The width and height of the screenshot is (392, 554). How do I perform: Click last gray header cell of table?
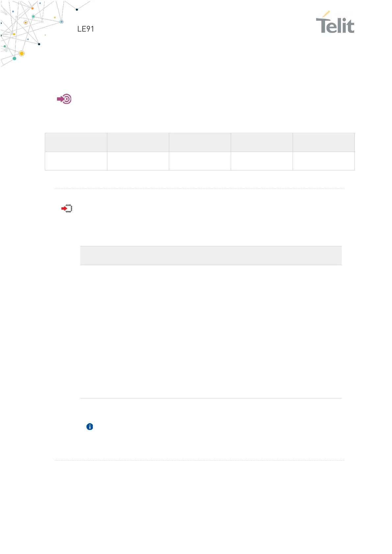click(x=324, y=142)
